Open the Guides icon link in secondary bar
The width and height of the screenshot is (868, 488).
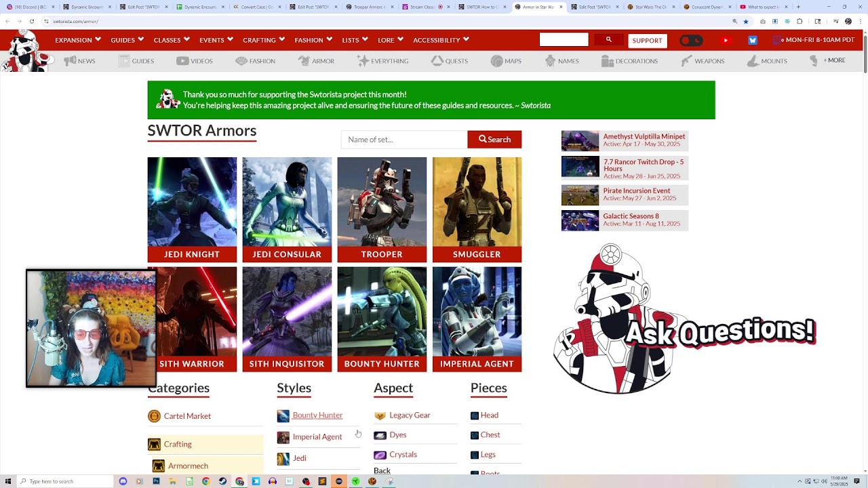124,61
